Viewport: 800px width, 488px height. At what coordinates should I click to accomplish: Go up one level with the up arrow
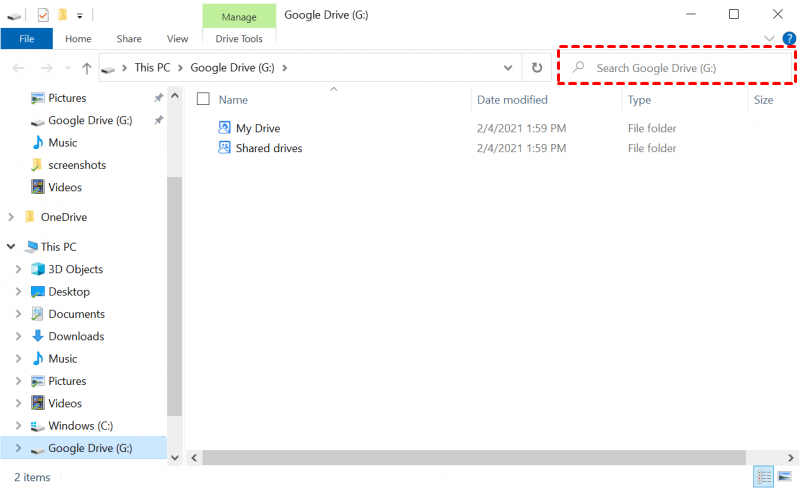pyautogui.click(x=87, y=68)
